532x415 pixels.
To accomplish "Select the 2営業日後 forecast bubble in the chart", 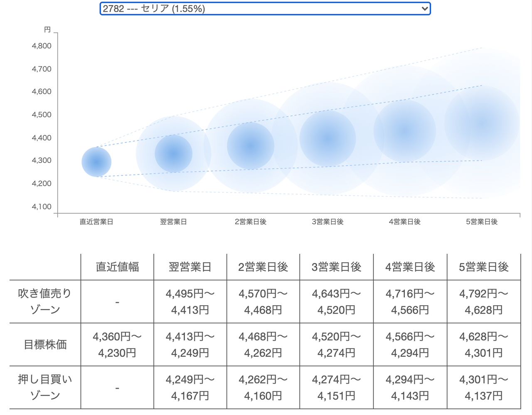I will click(x=251, y=146).
